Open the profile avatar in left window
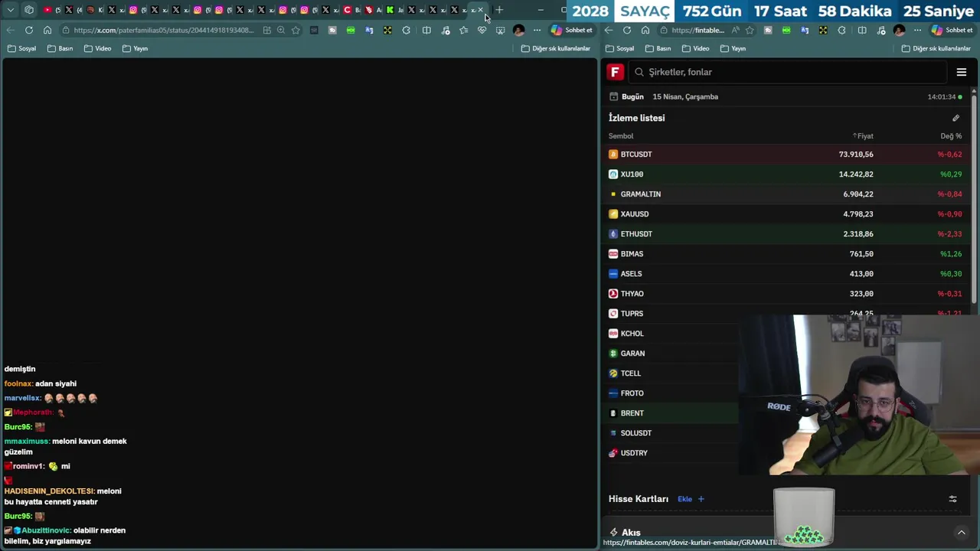Screen dimensions: 980x551 (x=518, y=30)
